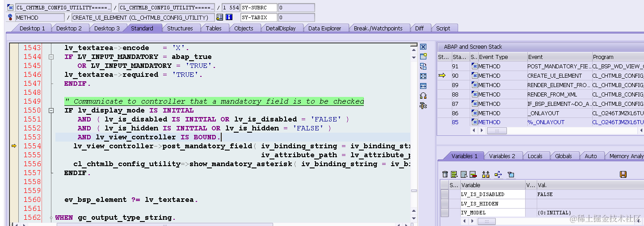Click the yellow squares arrows icon in Variables toolbar

486,174
